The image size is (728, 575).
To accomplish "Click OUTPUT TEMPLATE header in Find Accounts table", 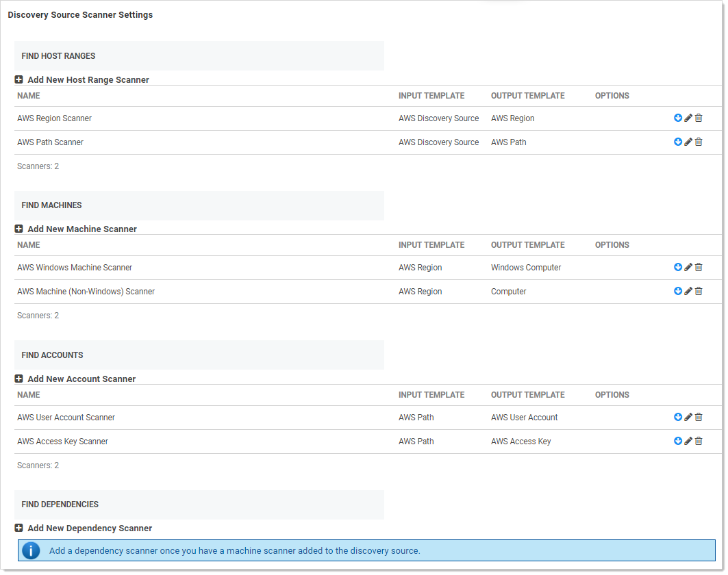I will pos(528,395).
